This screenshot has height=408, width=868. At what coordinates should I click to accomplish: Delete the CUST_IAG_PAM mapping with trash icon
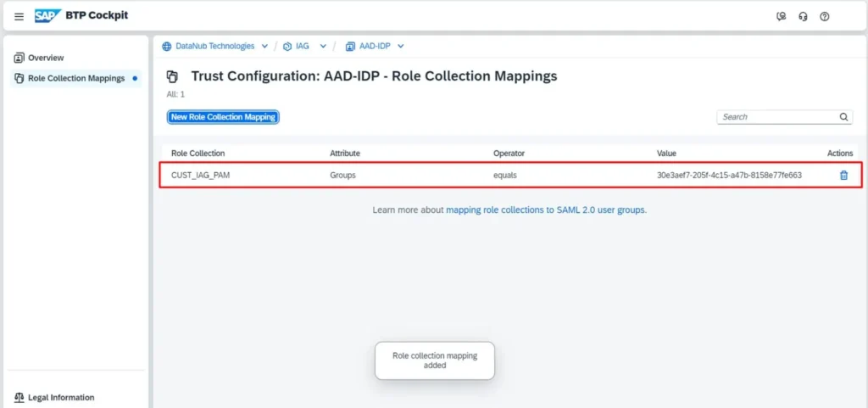pyautogui.click(x=843, y=176)
